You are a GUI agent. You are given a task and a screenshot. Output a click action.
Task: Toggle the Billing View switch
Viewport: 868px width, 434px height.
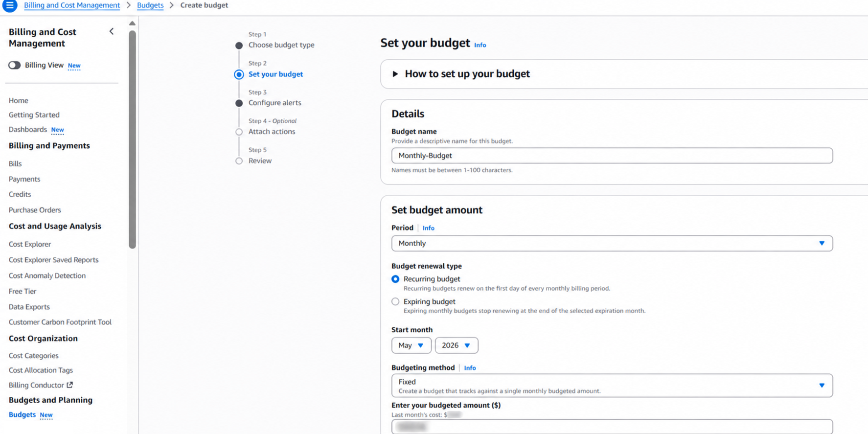pyautogui.click(x=14, y=65)
